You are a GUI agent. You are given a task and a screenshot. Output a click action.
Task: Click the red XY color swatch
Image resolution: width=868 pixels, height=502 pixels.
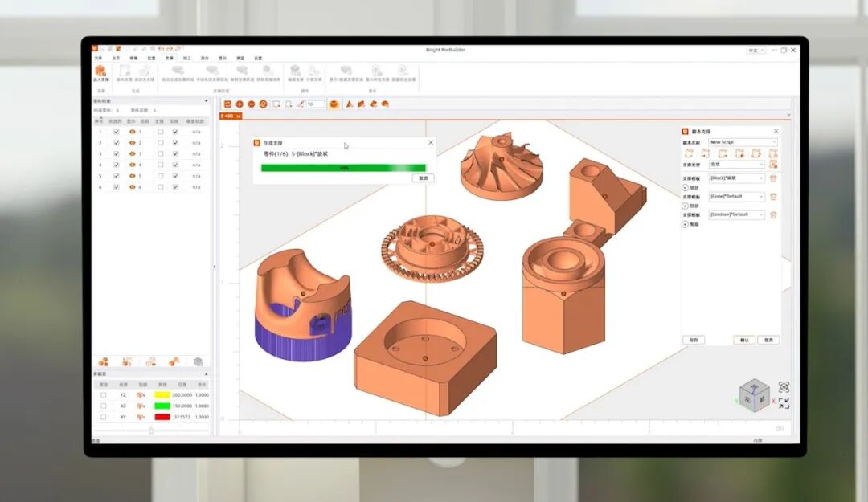(162, 417)
